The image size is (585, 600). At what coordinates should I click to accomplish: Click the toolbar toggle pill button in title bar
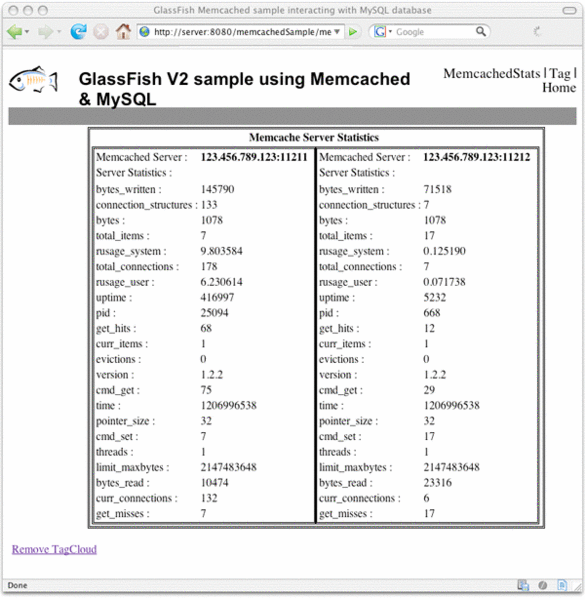click(569, 10)
